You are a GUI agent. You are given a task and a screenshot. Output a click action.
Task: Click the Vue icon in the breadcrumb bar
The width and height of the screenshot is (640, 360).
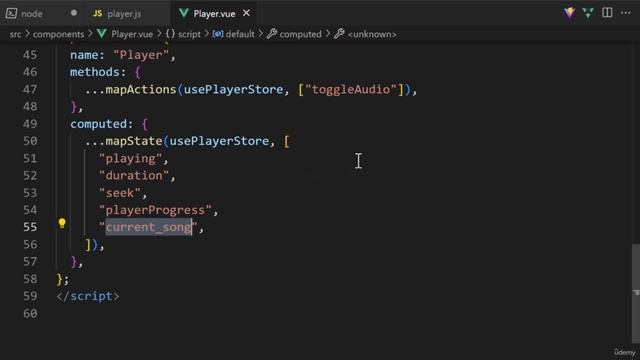102,34
